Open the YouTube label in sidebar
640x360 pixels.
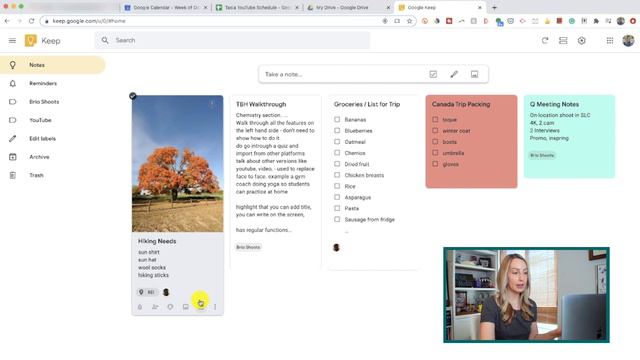click(53, 120)
